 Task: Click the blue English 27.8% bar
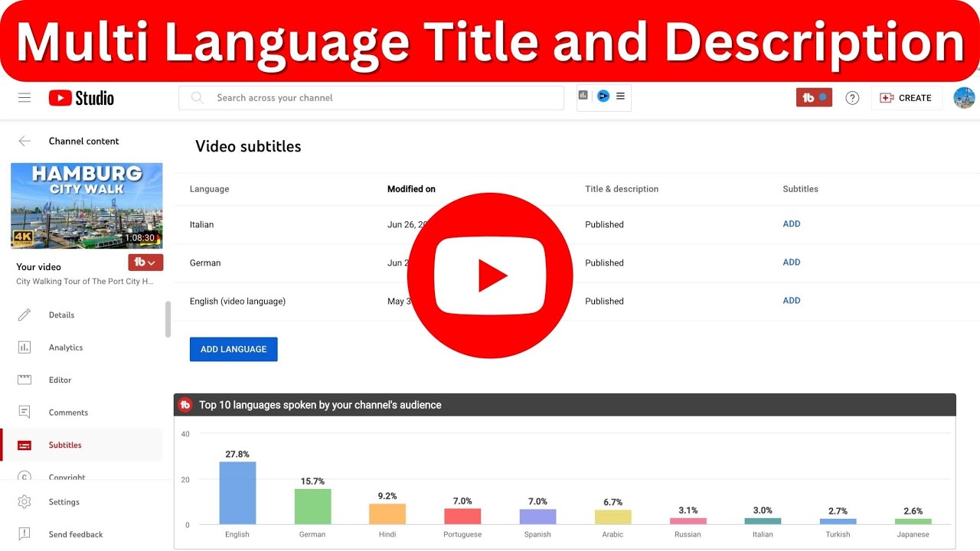(x=237, y=493)
